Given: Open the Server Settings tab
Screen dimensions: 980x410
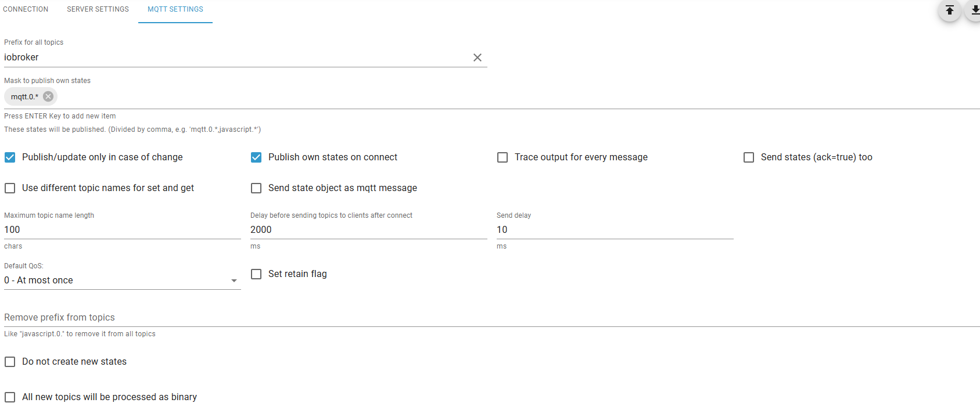Looking at the screenshot, I should [98, 9].
